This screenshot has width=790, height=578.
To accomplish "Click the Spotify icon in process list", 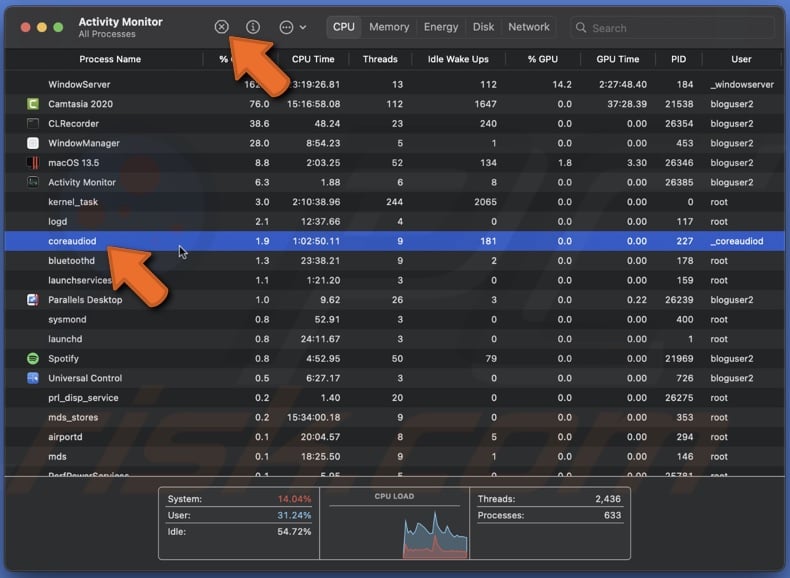I will pyautogui.click(x=33, y=358).
